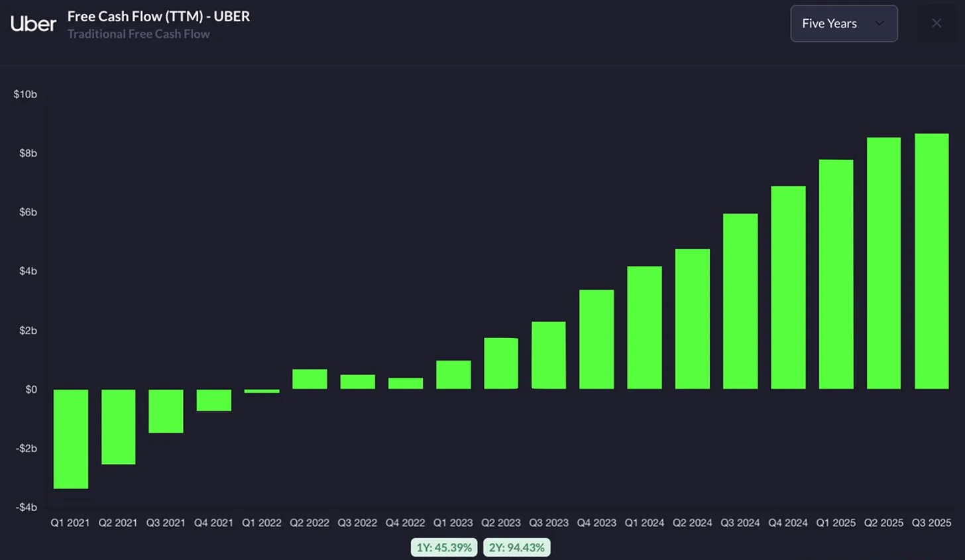Viewport: 965px width, 560px height.
Task: Select the Q2 2021 negative bar
Action: [x=119, y=427]
